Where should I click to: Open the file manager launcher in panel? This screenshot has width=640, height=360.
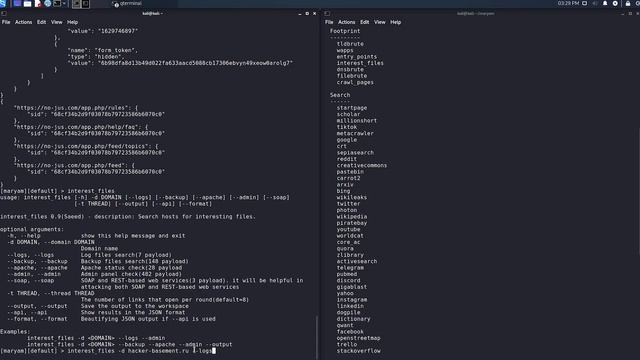tap(27, 4)
